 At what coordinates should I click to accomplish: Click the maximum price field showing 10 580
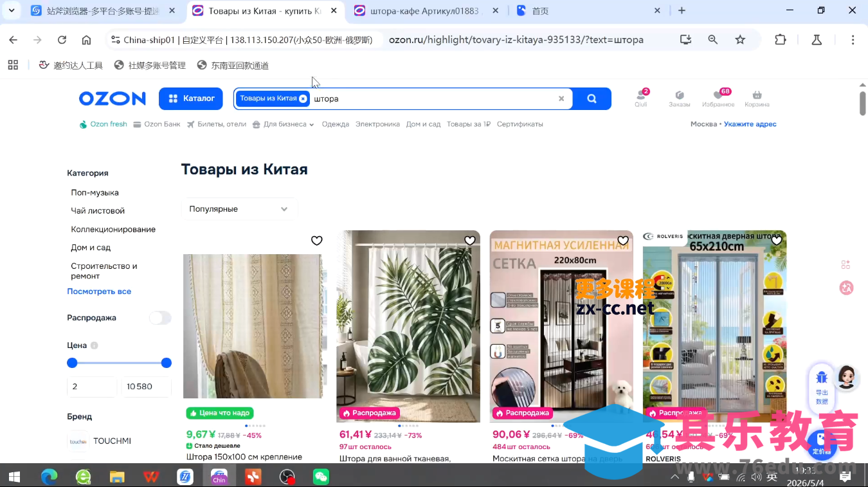(x=146, y=387)
